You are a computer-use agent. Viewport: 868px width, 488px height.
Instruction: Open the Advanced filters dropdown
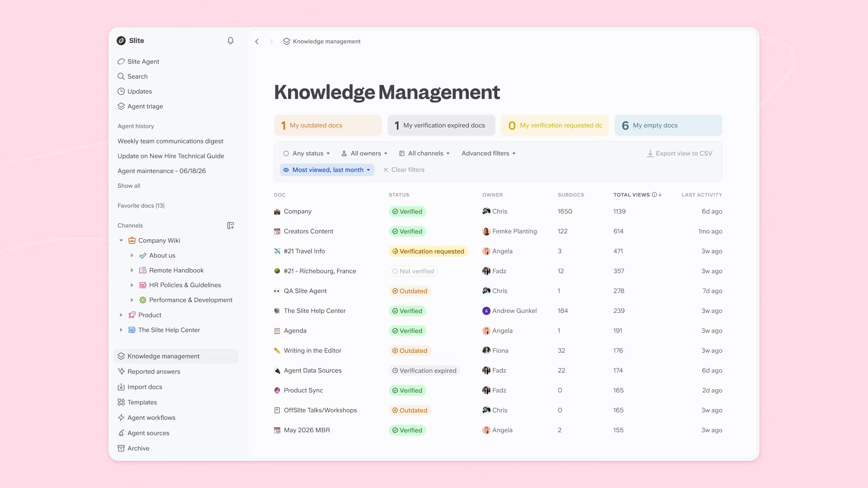pyautogui.click(x=489, y=153)
